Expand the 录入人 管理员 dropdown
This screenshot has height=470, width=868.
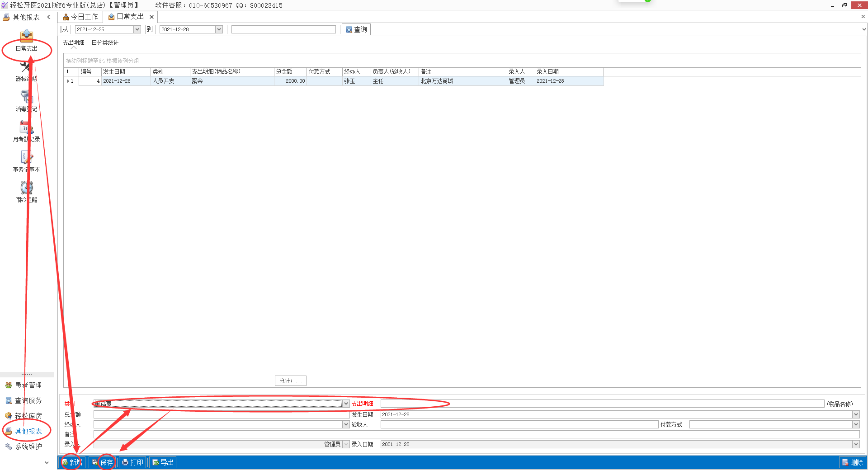click(346, 444)
